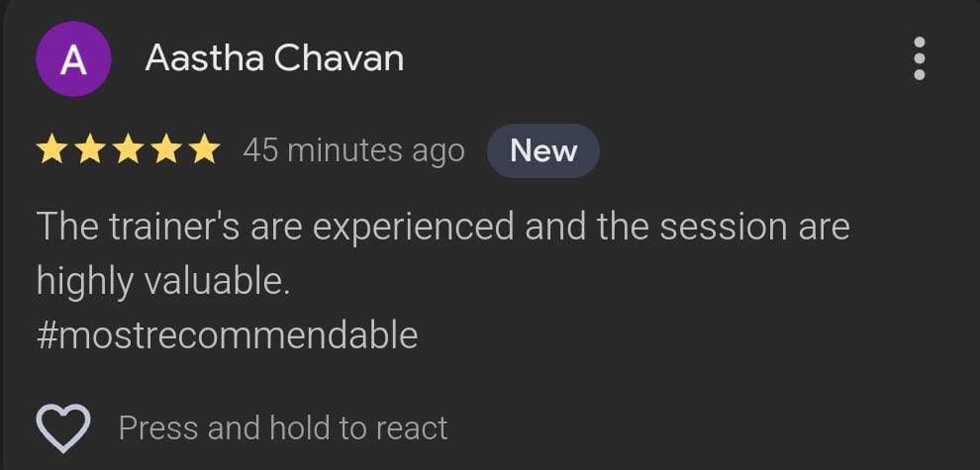
Task: Click 'Press and hold to react' text
Action: pos(283,427)
